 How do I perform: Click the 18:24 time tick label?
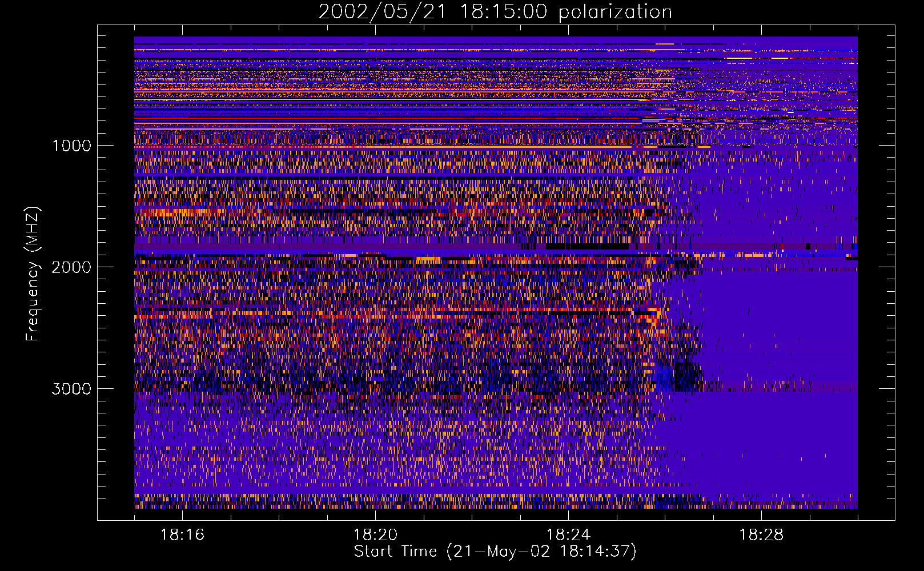(568, 535)
